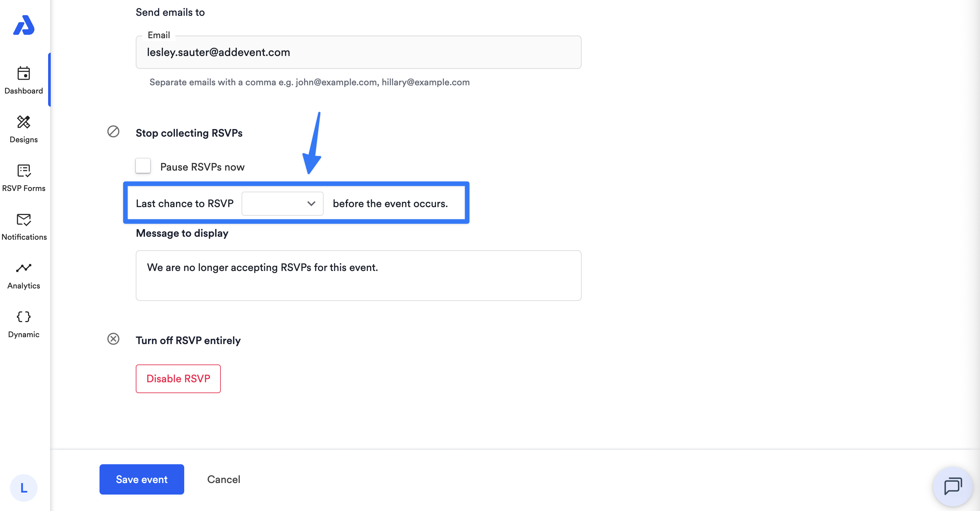Open Dynamic via the curly-braces icon
Screen dimensions: 980x511
pyautogui.click(x=24, y=317)
